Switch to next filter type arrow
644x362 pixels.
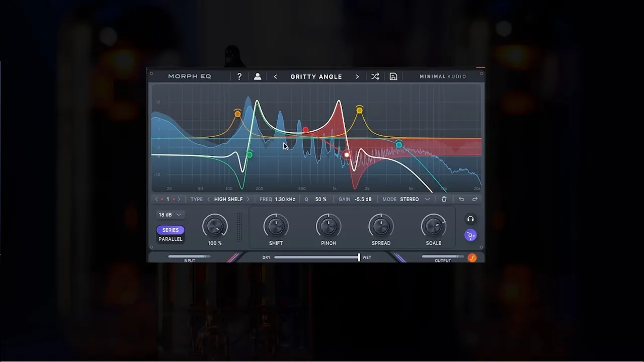click(248, 199)
